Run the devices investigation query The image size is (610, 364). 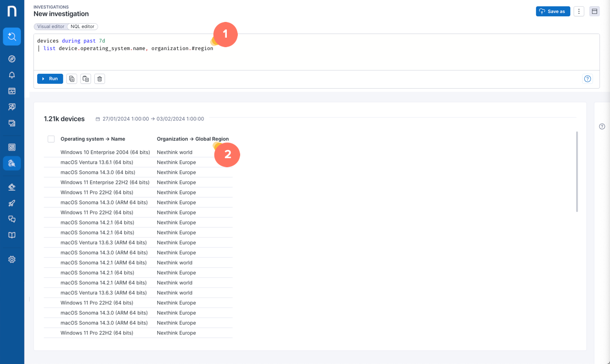[x=50, y=79]
